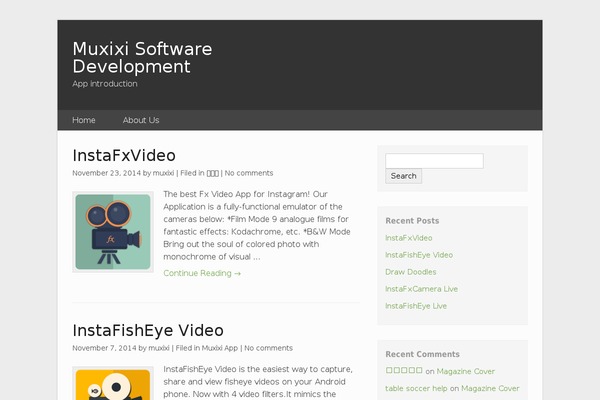The image size is (600, 400).
Task: Focus the sidebar search input field
Action: click(434, 161)
